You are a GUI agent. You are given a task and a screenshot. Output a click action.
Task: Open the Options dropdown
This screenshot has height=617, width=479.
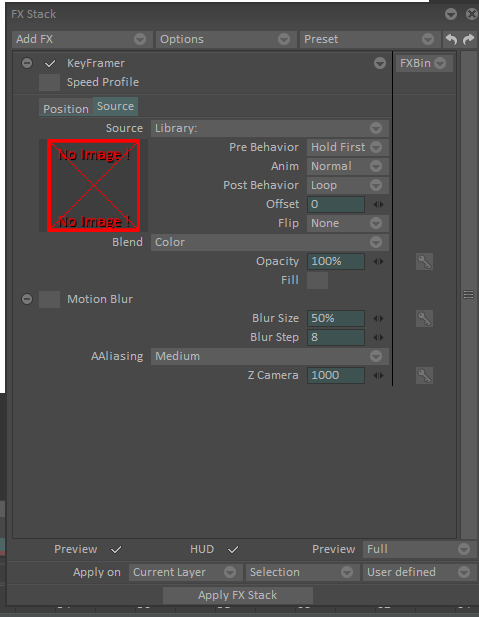click(x=226, y=39)
